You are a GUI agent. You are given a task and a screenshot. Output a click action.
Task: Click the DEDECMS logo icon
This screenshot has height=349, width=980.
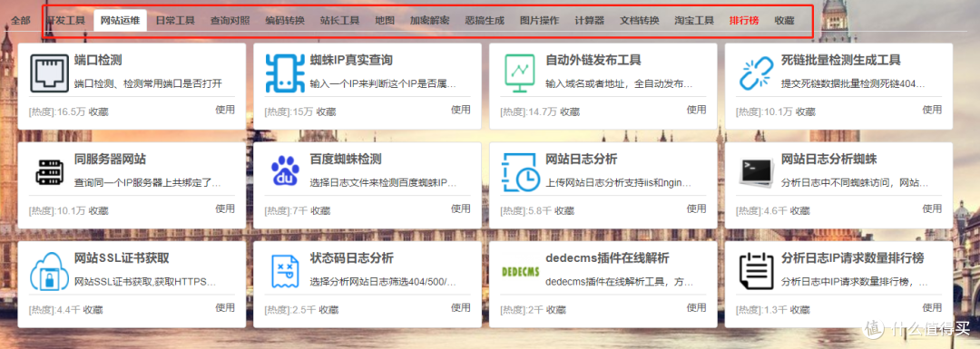tap(520, 272)
